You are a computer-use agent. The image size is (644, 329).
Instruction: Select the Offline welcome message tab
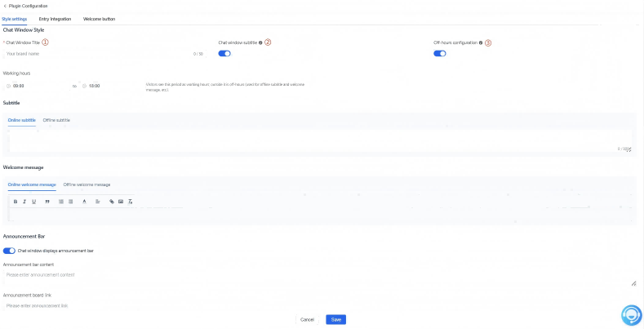click(87, 185)
